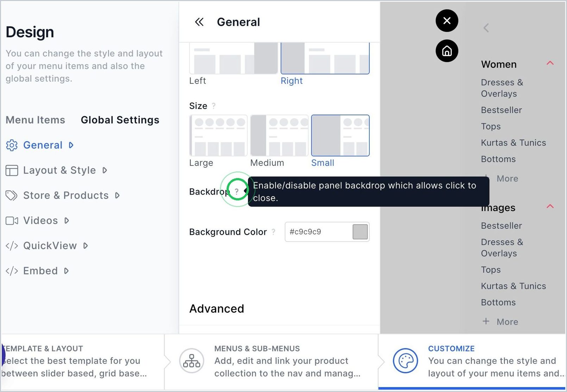Expand the QuickView settings arrow
The width and height of the screenshot is (567, 392).
pyautogui.click(x=85, y=246)
